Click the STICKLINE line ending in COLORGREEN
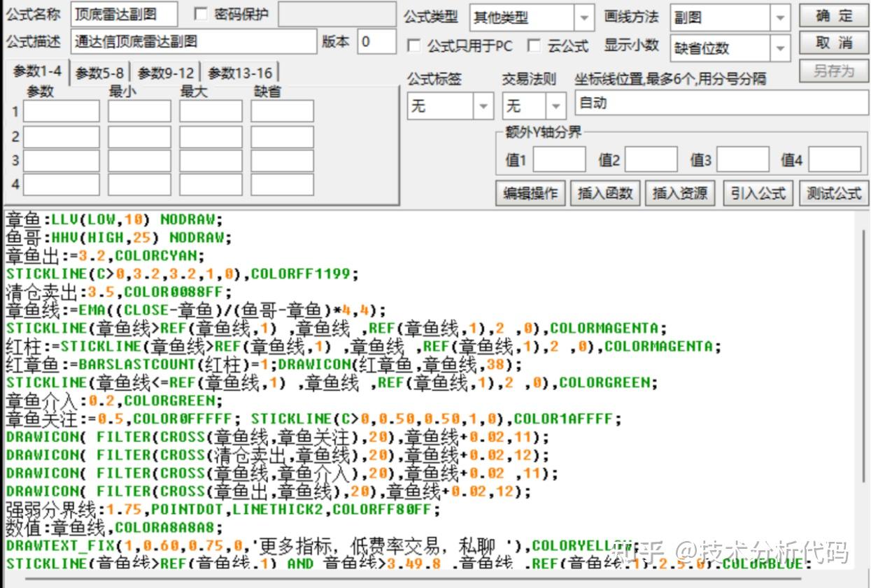This screenshot has height=588, width=871. [x=332, y=382]
